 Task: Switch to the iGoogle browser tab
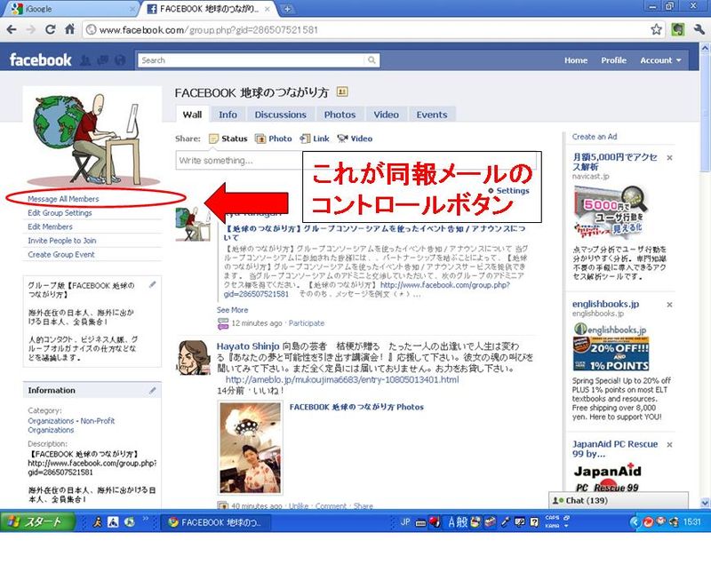[x=70, y=9]
